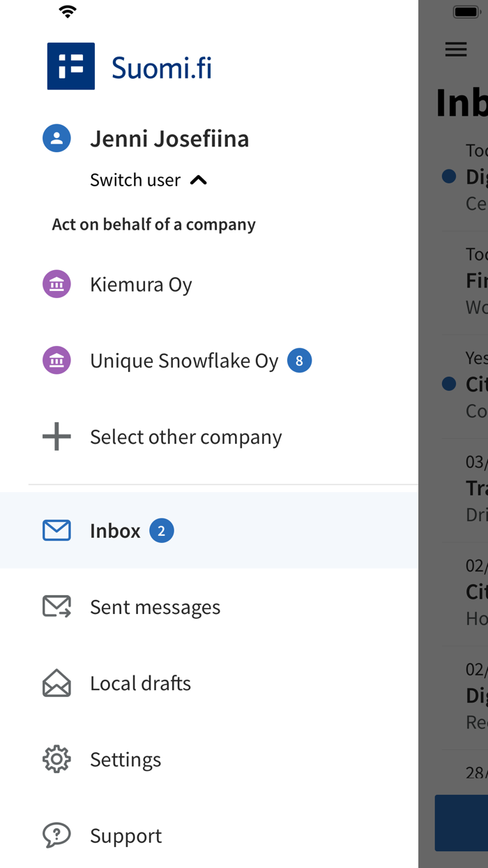Click the plus icon to select other company
Viewport: 488px width, 868px height.
56,436
